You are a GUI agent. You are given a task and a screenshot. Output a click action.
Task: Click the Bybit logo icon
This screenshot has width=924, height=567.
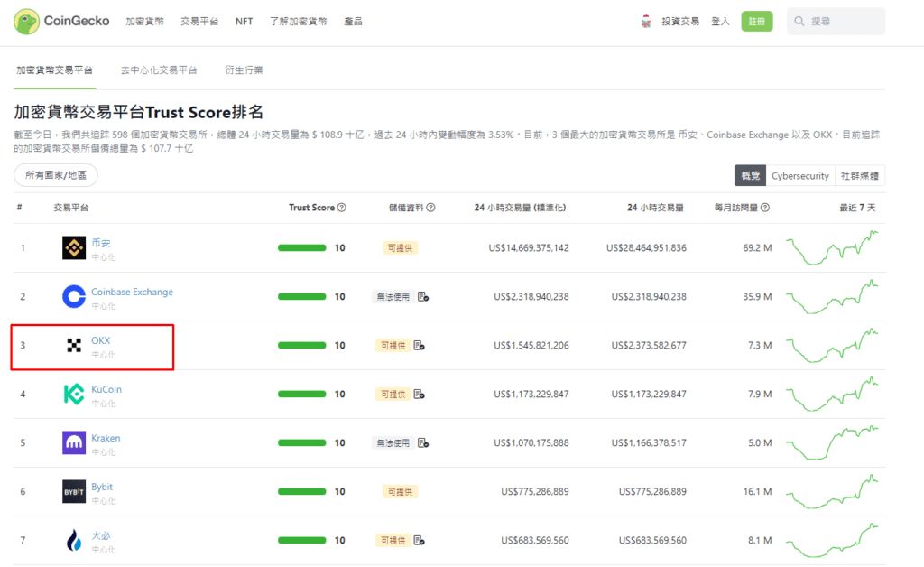coord(74,492)
